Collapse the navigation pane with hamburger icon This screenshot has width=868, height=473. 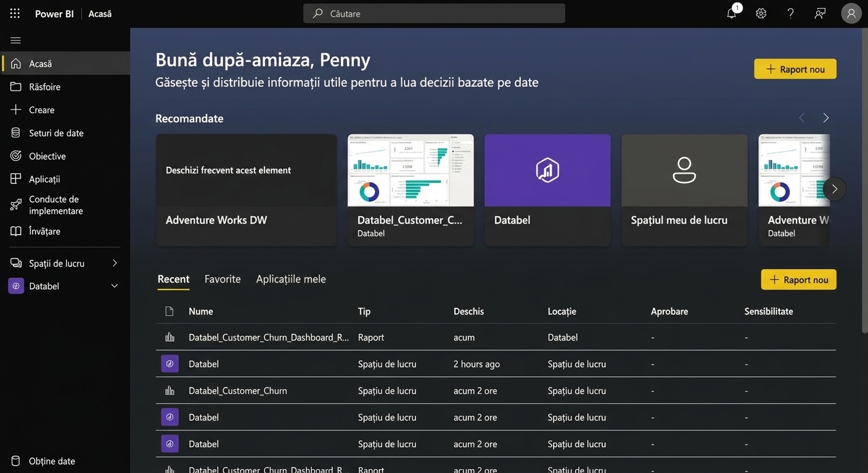[16, 41]
